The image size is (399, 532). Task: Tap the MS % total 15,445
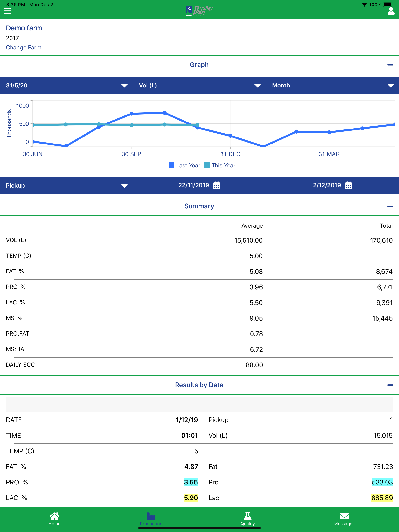point(382,318)
